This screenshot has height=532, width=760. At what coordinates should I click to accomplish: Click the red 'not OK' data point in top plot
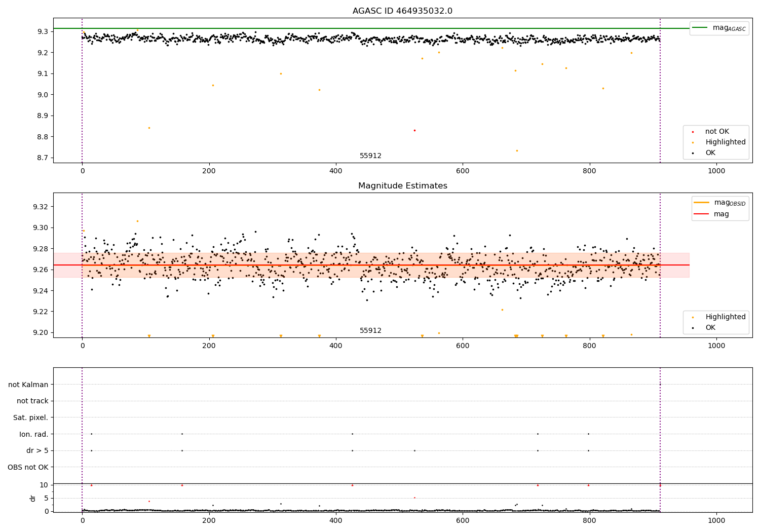pos(414,130)
